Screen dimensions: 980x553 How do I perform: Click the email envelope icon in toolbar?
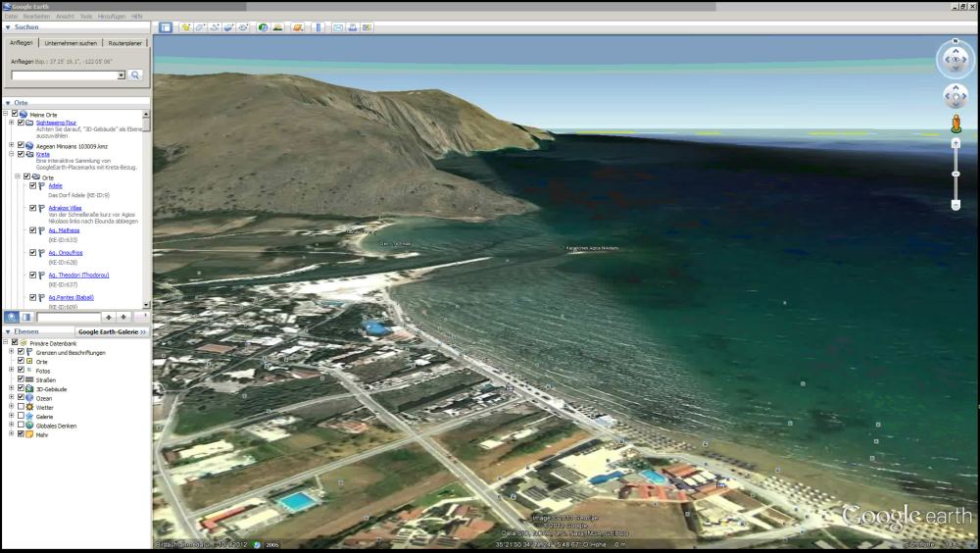tap(338, 27)
